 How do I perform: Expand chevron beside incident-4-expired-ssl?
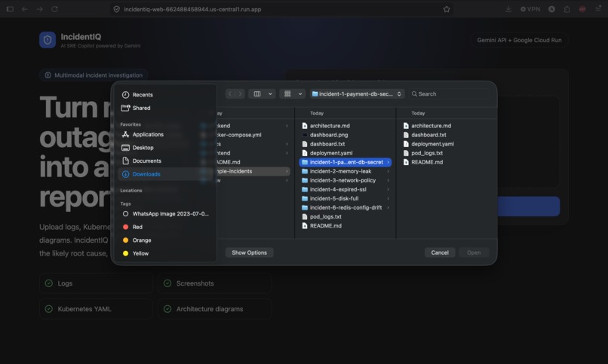click(x=388, y=189)
